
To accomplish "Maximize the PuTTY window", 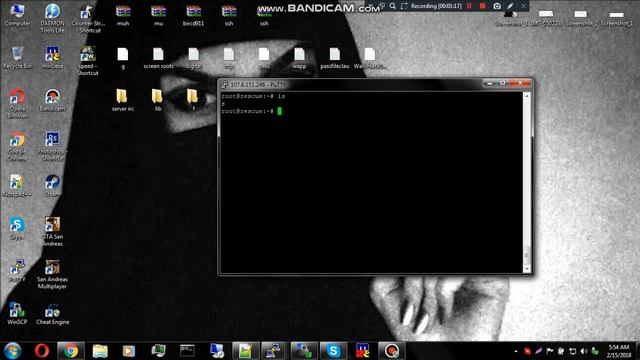I will click(x=502, y=83).
